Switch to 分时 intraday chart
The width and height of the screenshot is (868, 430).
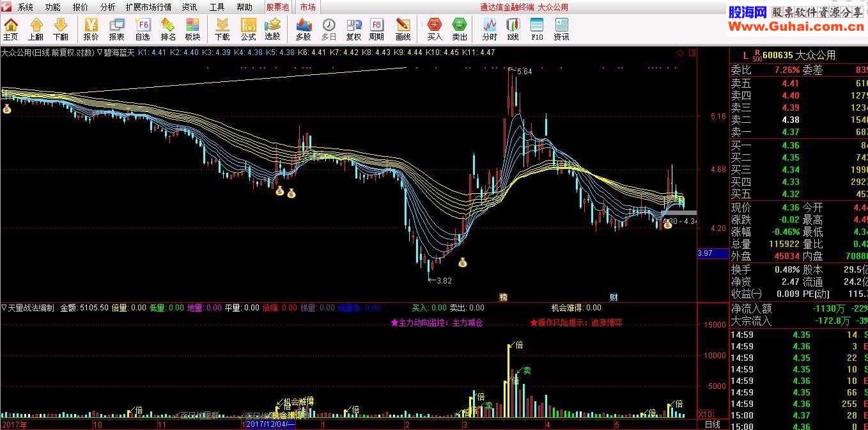tap(490, 29)
